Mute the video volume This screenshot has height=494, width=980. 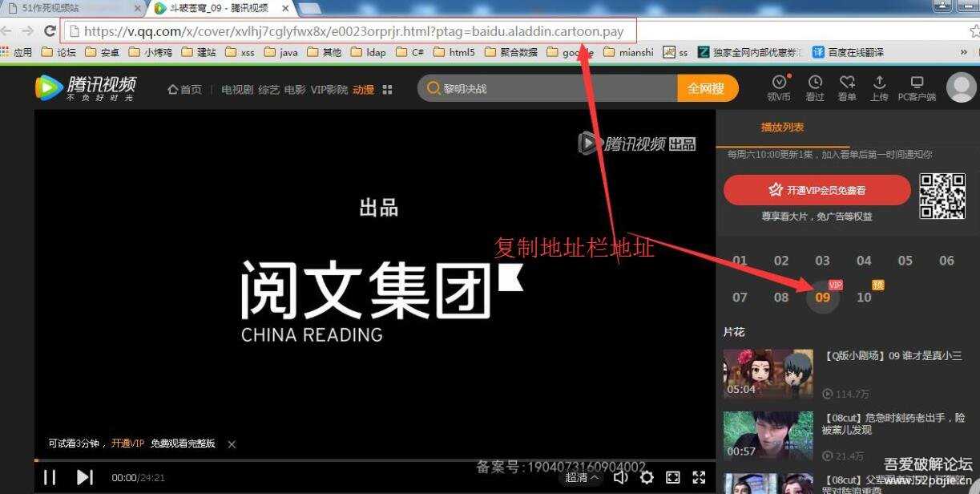[x=620, y=477]
